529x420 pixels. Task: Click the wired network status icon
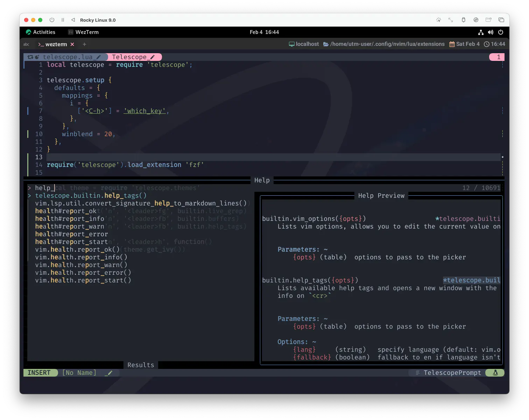pyautogui.click(x=481, y=32)
